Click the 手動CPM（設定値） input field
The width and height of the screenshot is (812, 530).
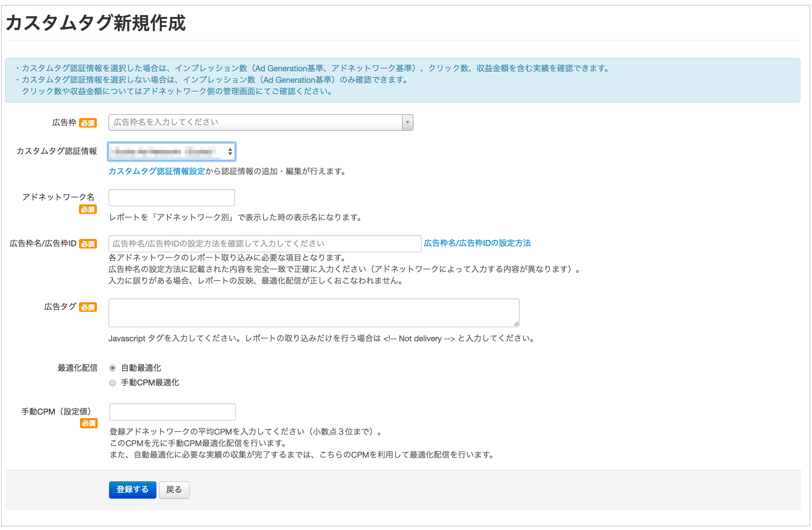pos(172,412)
